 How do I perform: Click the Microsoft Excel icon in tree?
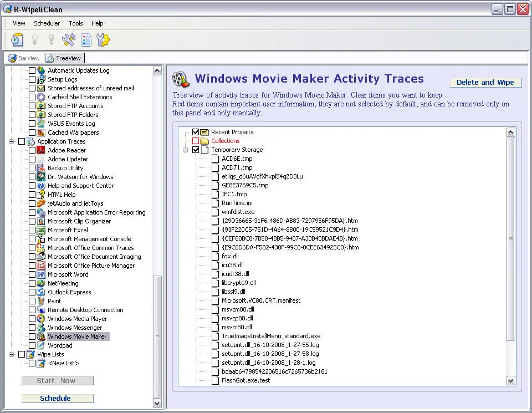pyautogui.click(x=41, y=230)
